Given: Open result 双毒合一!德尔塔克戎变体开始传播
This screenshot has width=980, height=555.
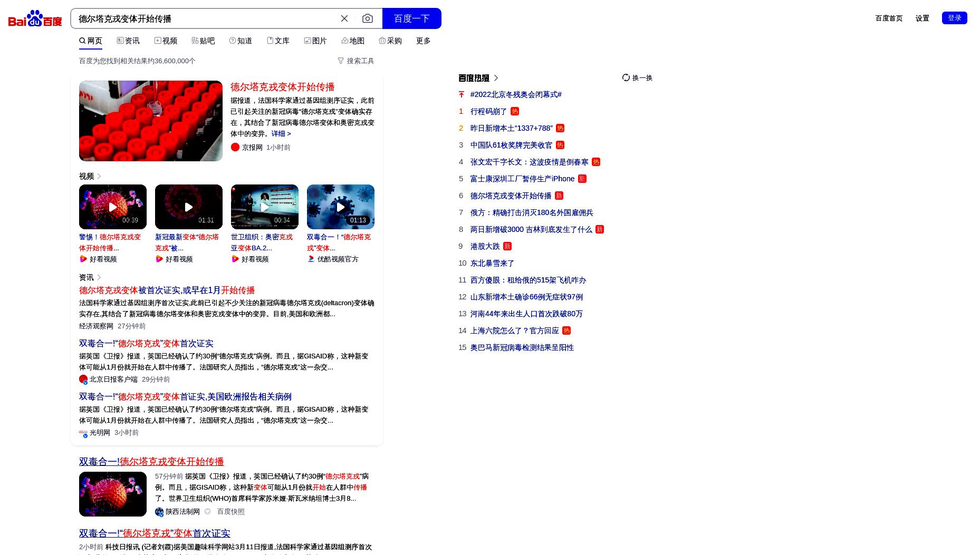Looking at the screenshot, I should (151, 462).
